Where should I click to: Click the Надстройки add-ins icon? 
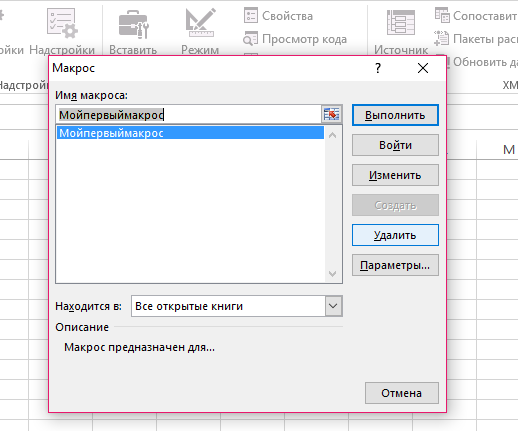pos(62,23)
